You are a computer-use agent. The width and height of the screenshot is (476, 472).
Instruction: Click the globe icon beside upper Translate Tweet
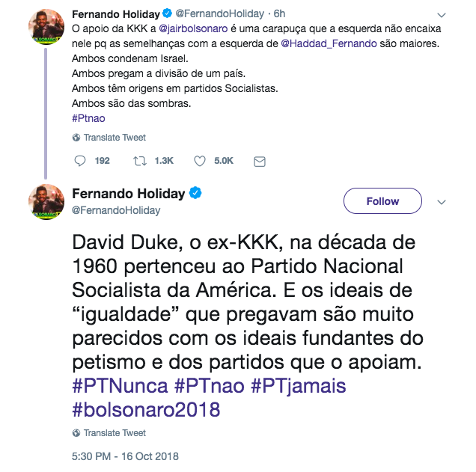tap(76, 138)
